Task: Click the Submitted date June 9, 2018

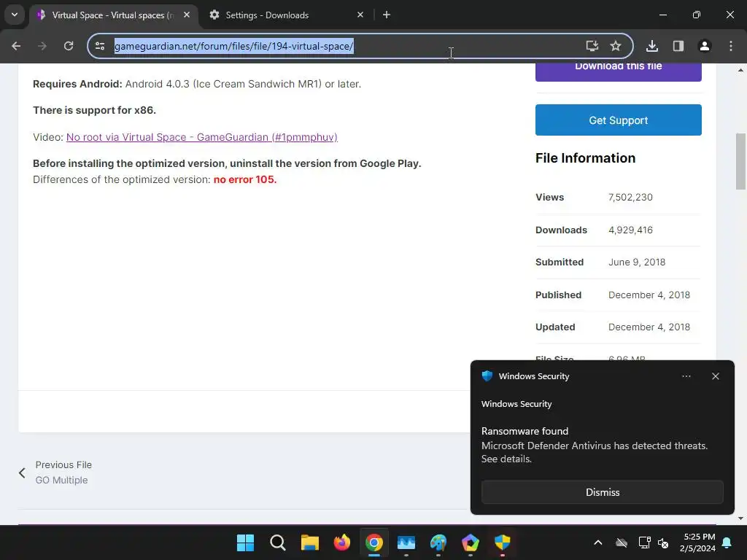Action: coord(636,262)
